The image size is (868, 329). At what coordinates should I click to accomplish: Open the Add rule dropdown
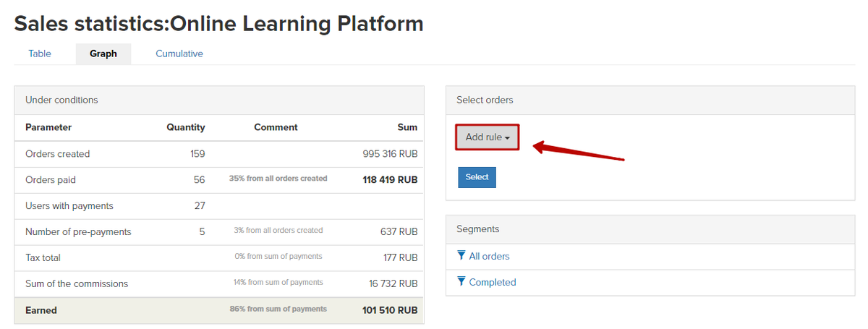click(488, 137)
